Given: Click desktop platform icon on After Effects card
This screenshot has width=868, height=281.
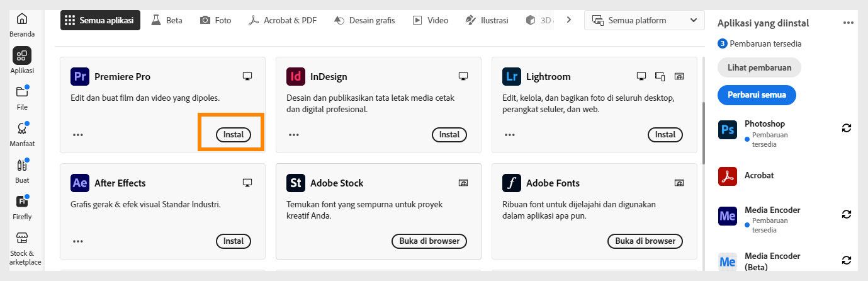Looking at the screenshot, I should [247, 183].
